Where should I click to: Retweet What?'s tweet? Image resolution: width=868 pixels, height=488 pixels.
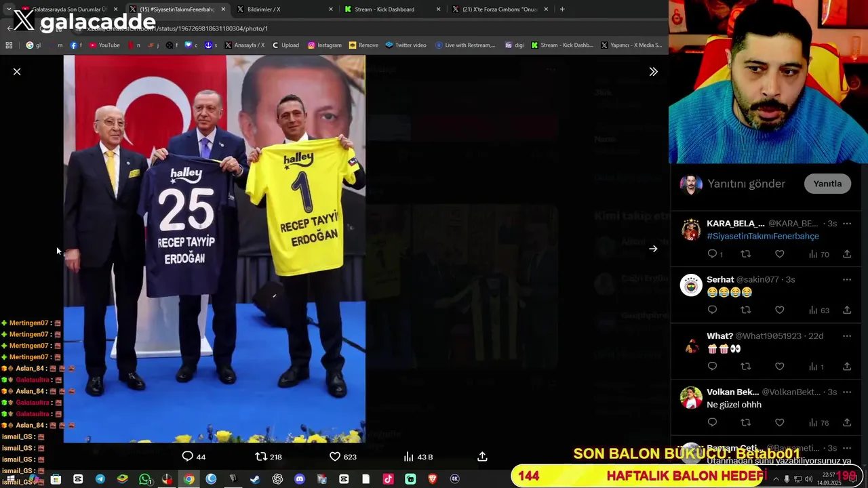[746, 367]
